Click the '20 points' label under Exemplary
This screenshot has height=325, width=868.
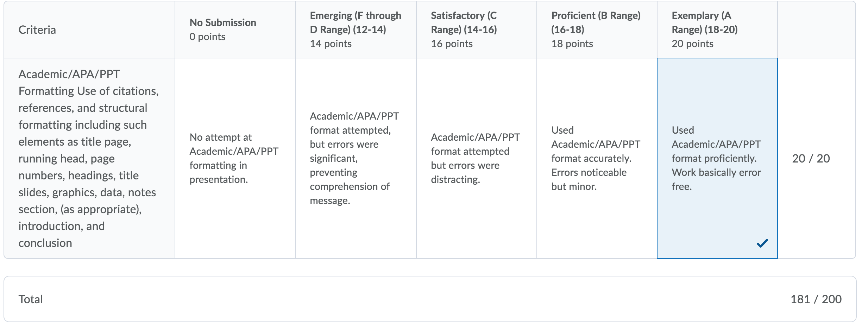692,44
